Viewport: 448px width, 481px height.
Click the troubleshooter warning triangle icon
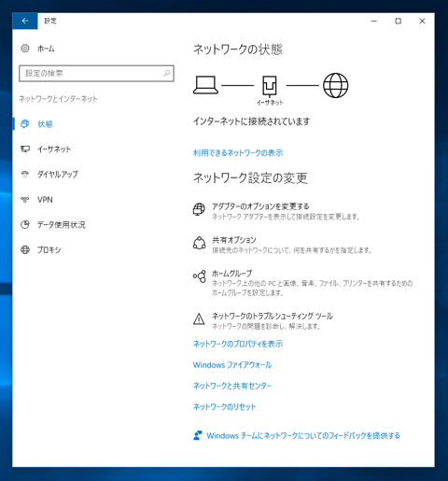[199, 319]
